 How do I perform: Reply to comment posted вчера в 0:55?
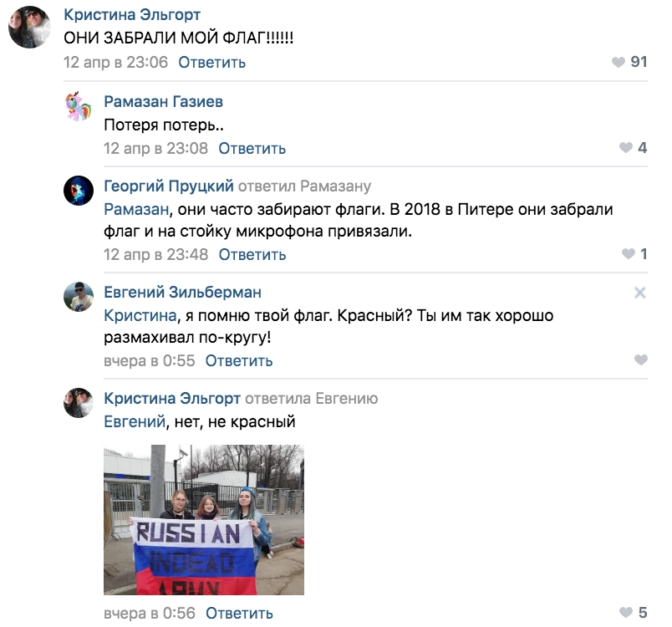click(239, 361)
